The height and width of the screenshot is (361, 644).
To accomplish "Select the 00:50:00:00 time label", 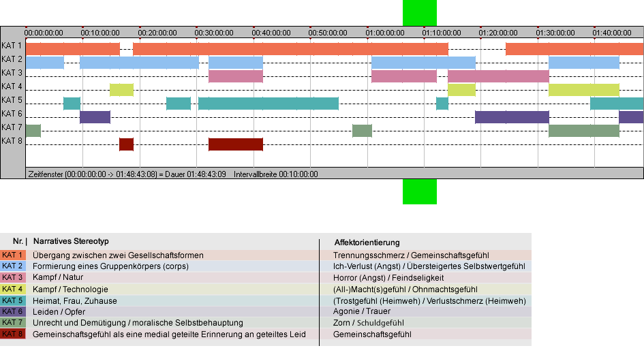I will coord(328,33).
